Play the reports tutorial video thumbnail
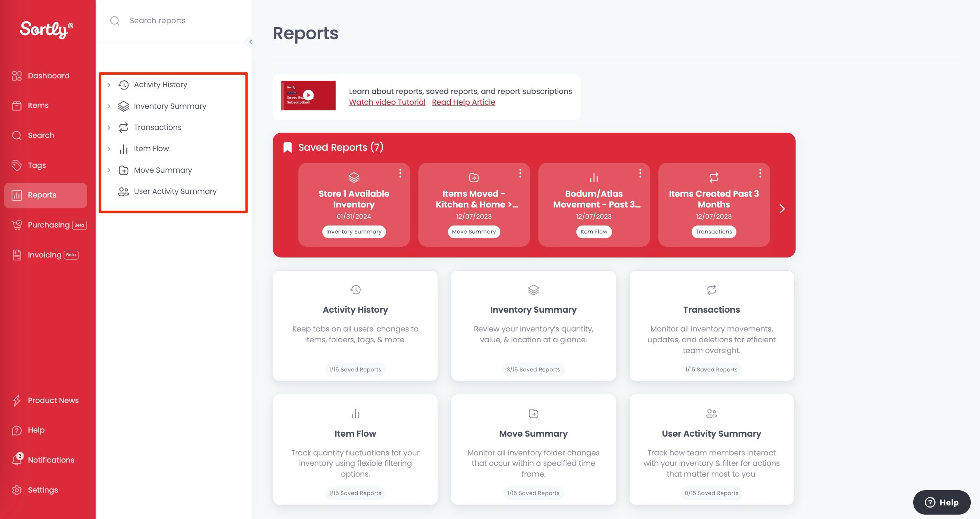This screenshot has width=980, height=519. 308,95
